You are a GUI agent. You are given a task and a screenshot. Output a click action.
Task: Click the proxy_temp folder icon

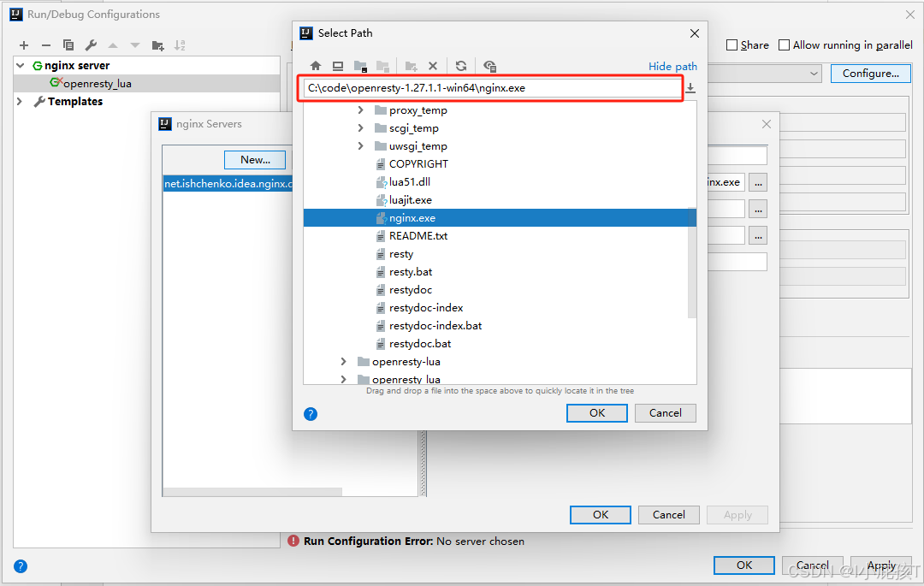click(x=381, y=110)
